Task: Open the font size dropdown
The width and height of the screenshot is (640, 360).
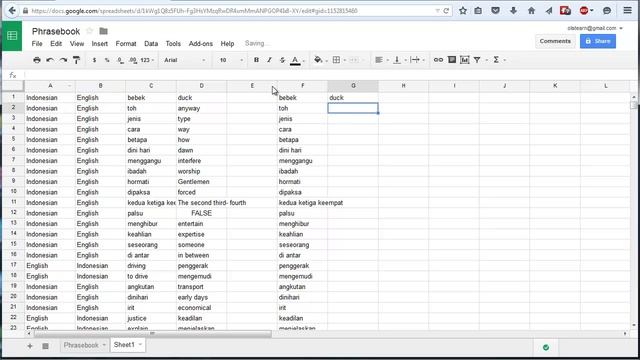Action: coord(231,60)
